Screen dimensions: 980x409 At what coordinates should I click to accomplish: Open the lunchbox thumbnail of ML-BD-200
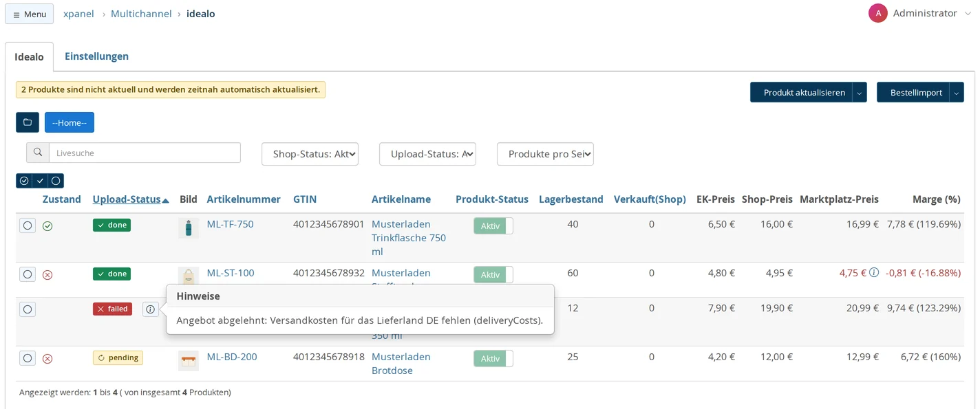coord(189,361)
